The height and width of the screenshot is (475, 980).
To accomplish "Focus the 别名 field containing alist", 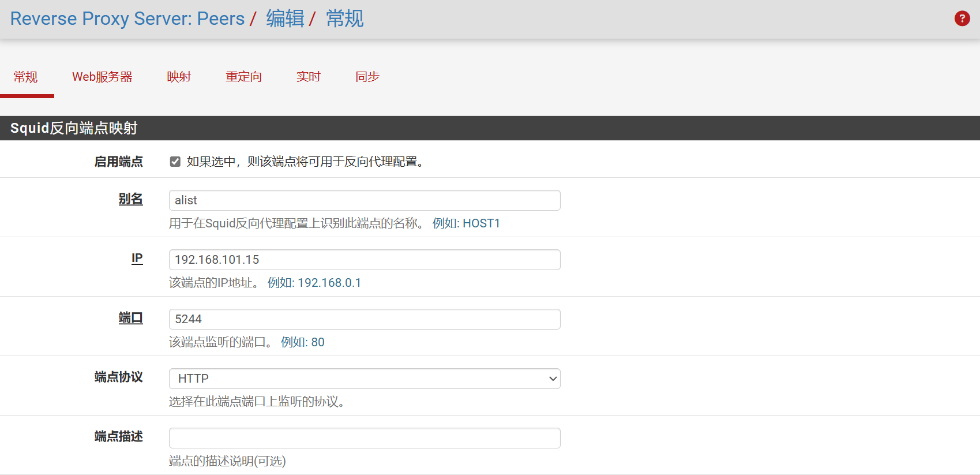I will pyautogui.click(x=364, y=200).
